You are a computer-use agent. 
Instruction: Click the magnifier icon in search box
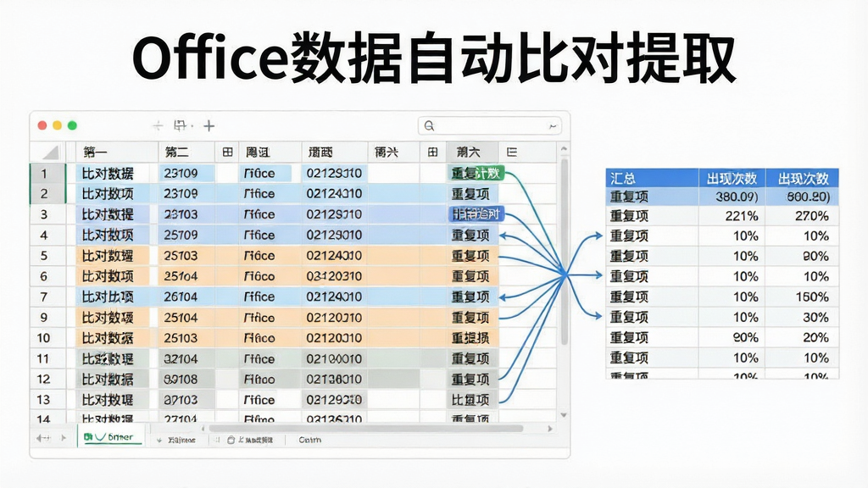point(429,126)
